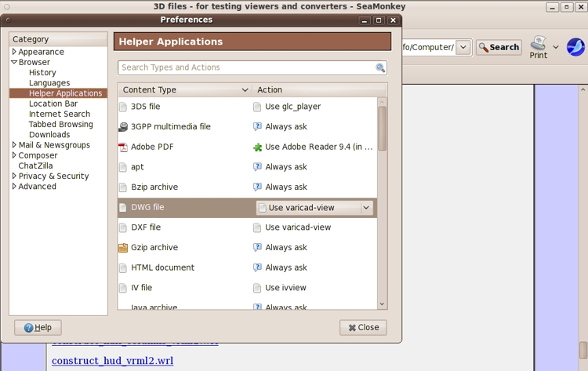Open the URL bar history dropdown

tap(463, 47)
